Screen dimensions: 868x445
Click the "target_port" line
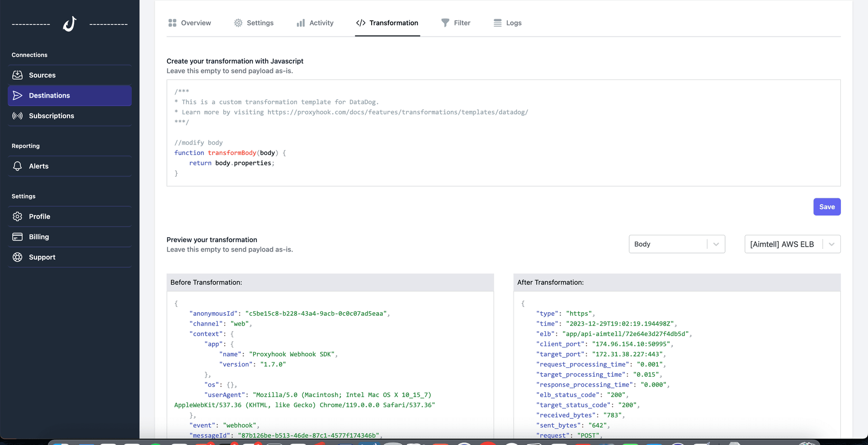[x=601, y=354]
